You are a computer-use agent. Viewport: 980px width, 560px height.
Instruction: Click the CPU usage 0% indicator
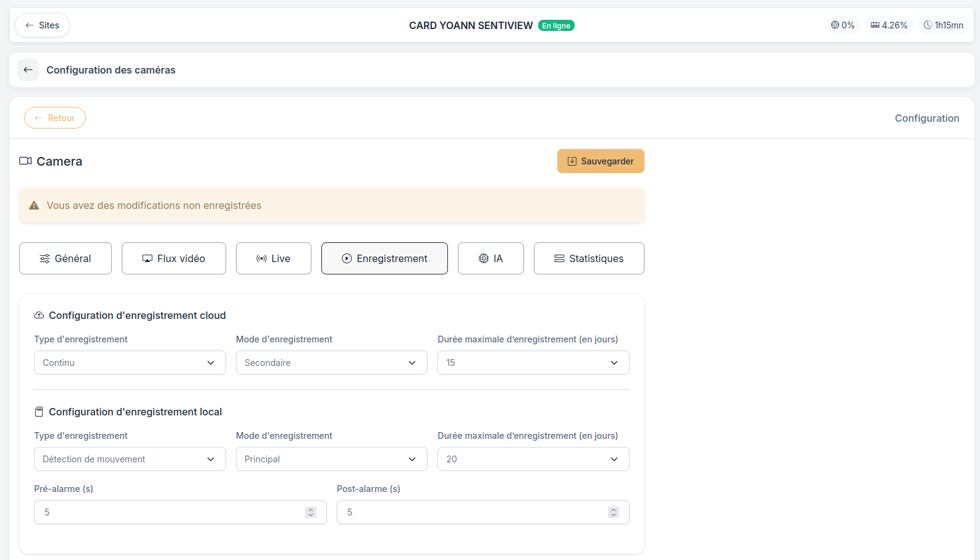point(843,25)
